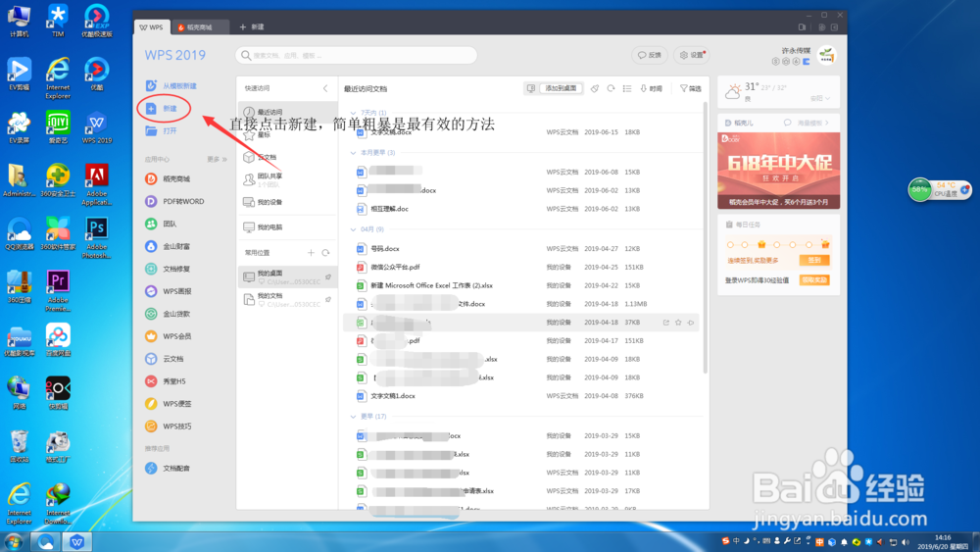The width and height of the screenshot is (980, 552).
Task: Open the 秀堂H5 app
Action: (x=166, y=381)
